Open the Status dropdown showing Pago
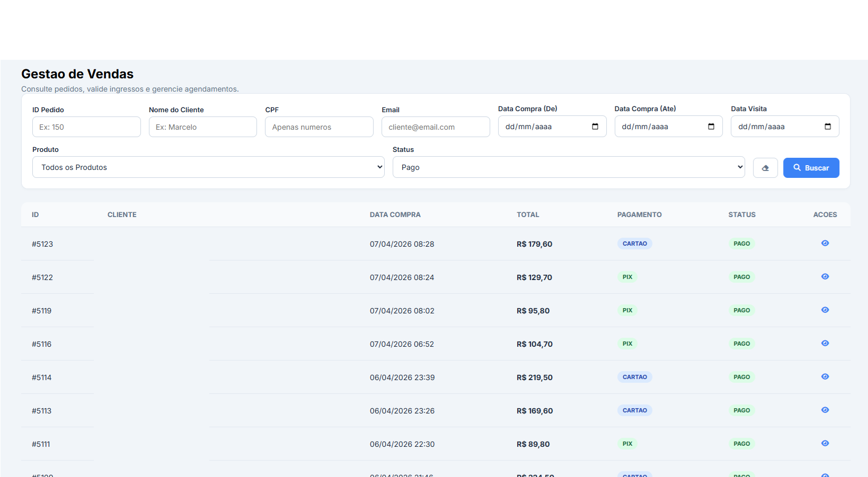This screenshot has width=868, height=477. (x=568, y=167)
